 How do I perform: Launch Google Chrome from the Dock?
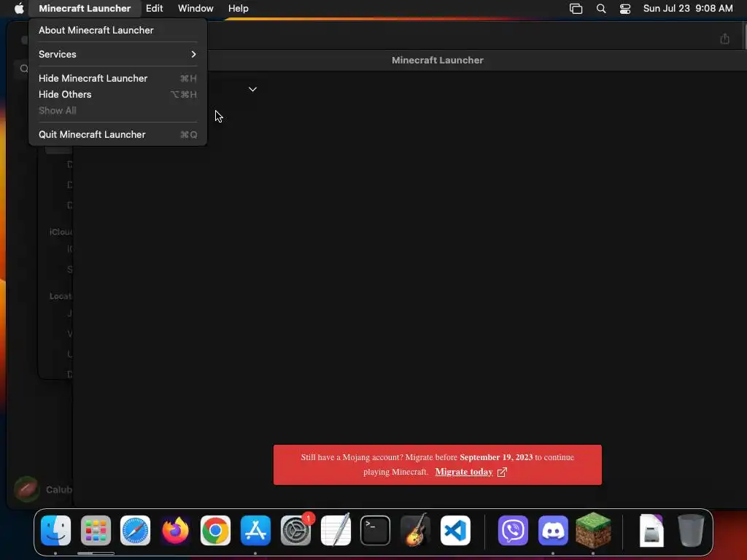coord(215,530)
